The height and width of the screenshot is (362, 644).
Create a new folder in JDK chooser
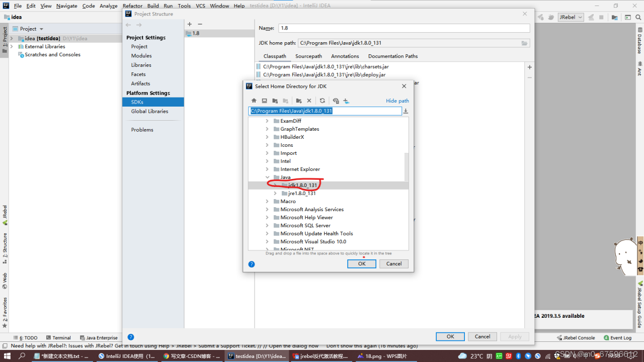pos(299,101)
